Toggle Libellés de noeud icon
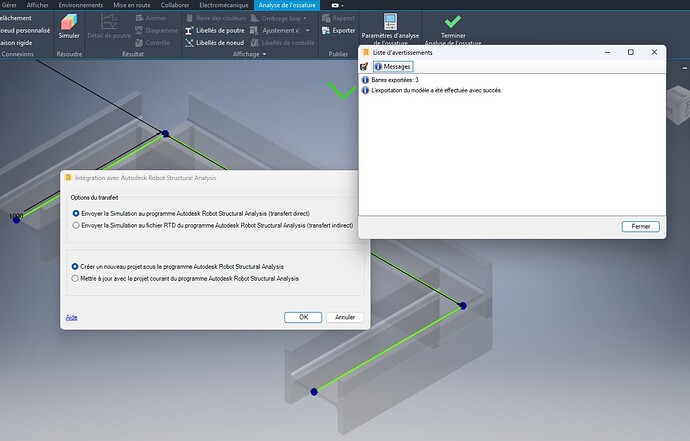The image size is (690, 441). coord(189,43)
